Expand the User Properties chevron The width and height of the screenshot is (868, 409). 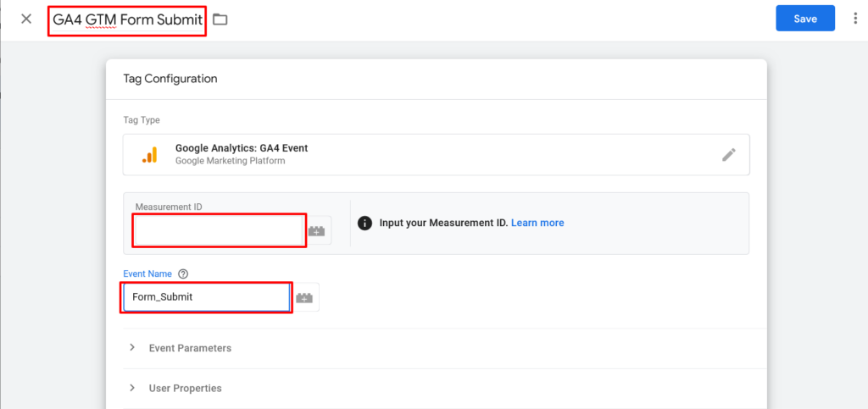point(132,388)
